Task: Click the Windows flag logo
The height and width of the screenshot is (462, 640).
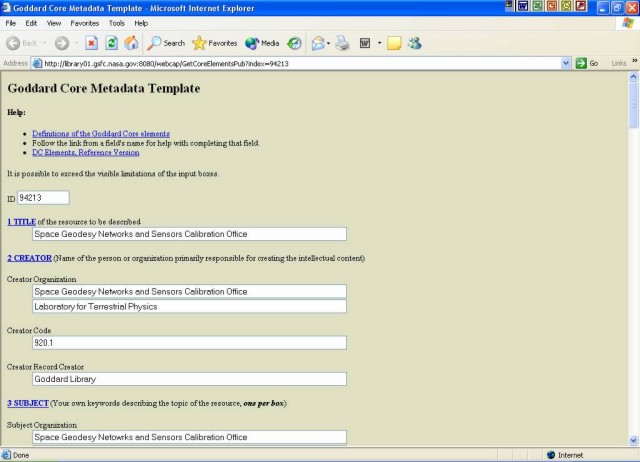Action: [628, 23]
